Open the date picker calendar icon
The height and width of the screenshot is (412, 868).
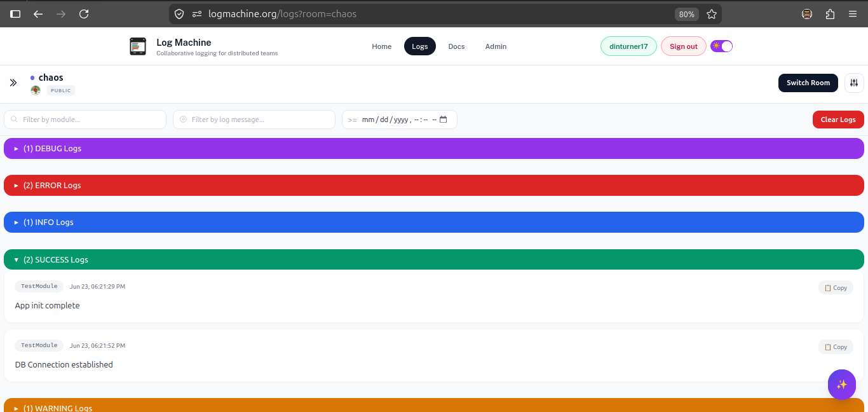pyautogui.click(x=444, y=120)
